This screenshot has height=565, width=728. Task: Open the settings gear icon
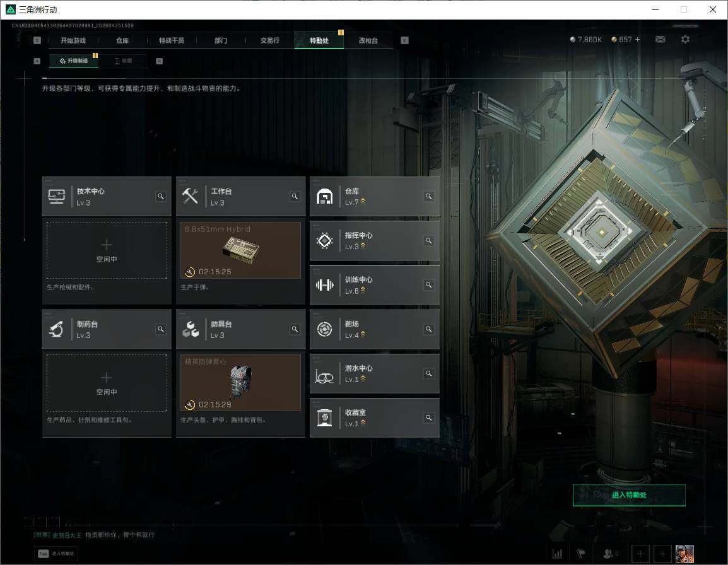685,40
